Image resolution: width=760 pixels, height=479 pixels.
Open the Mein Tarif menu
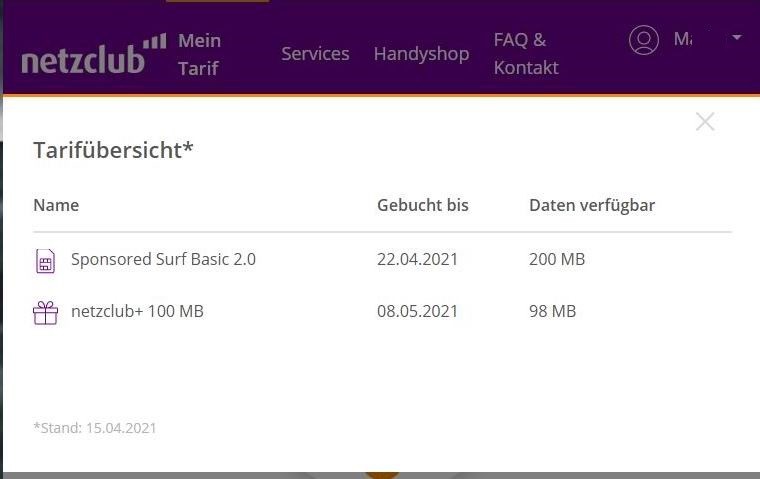[x=199, y=54]
